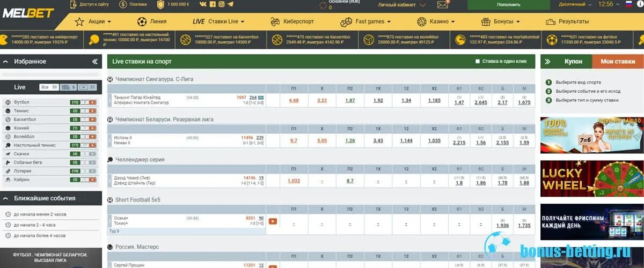Open the Челленджер серия link

(140, 159)
